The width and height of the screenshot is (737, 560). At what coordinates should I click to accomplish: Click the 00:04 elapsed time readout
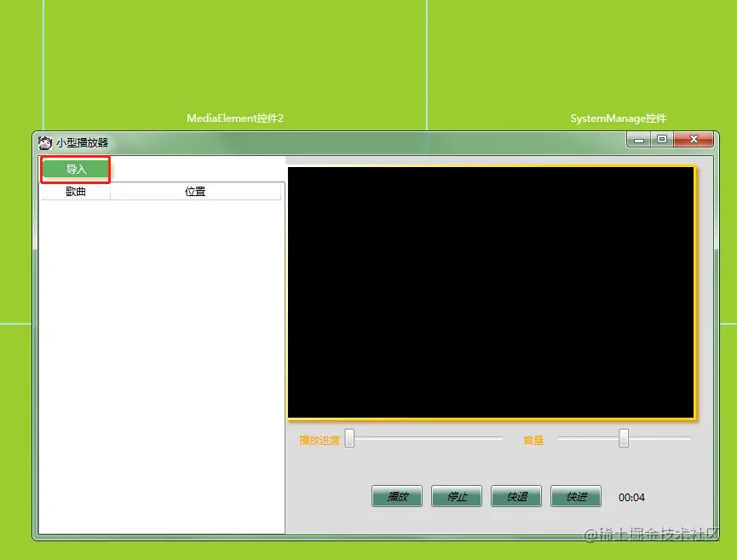pos(631,497)
